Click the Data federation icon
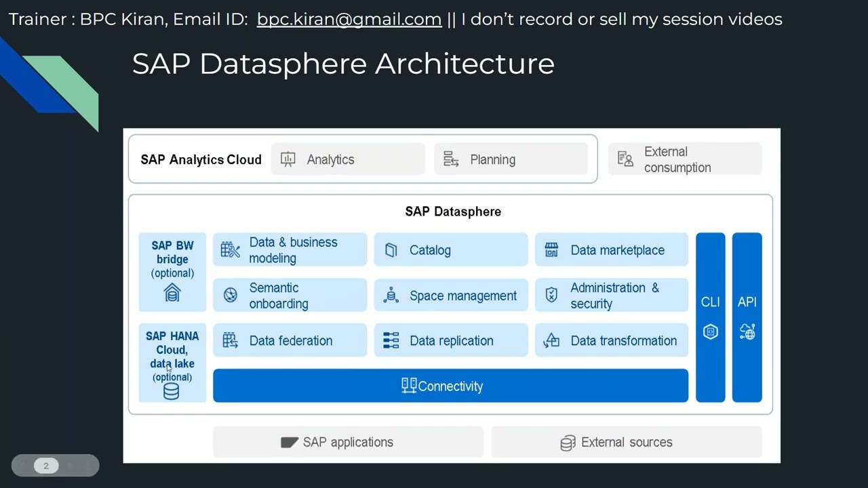 [x=231, y=340]
